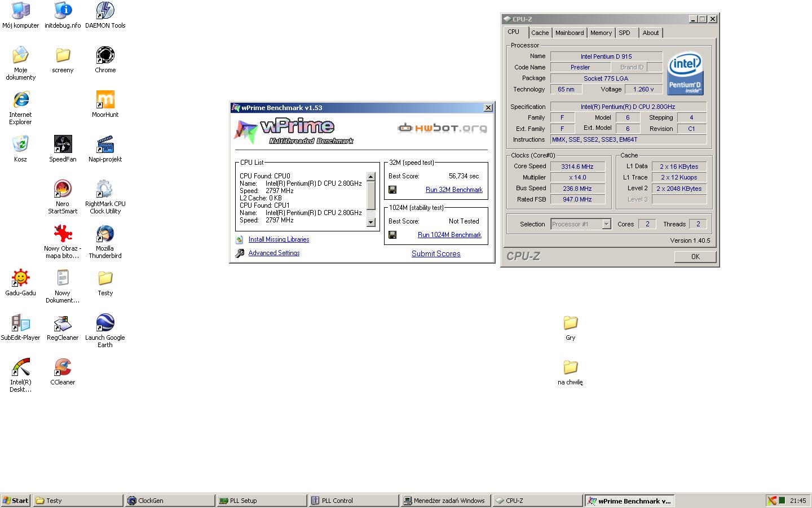Switch to ClockGen taskbar button
Viewport: 812px width, 508px height.
[x=170, y=500]
